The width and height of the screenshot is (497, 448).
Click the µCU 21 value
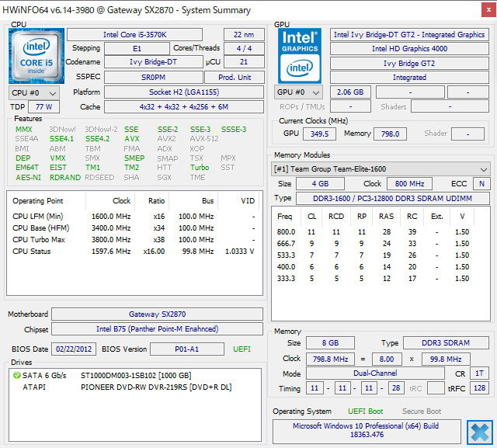coord(244,62)
